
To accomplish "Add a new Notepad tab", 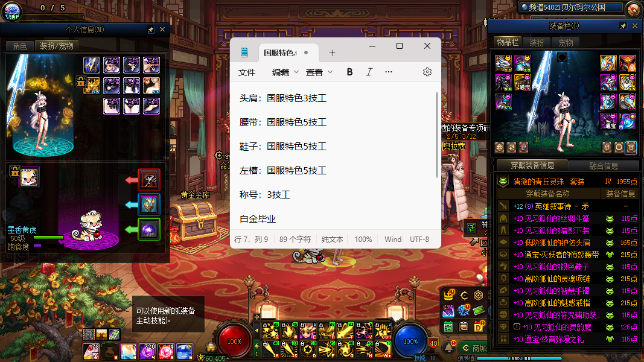I will click(x=332, y=53).
